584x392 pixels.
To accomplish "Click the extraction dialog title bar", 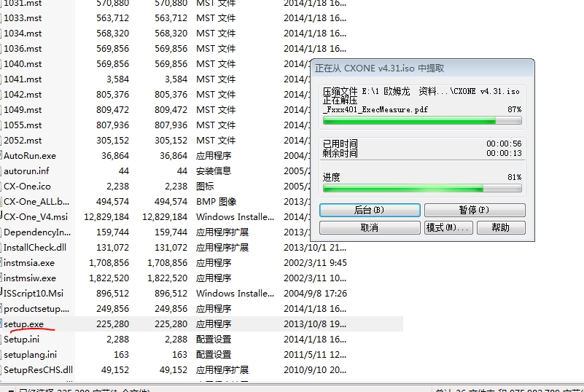I will click(x=422, y=68).
